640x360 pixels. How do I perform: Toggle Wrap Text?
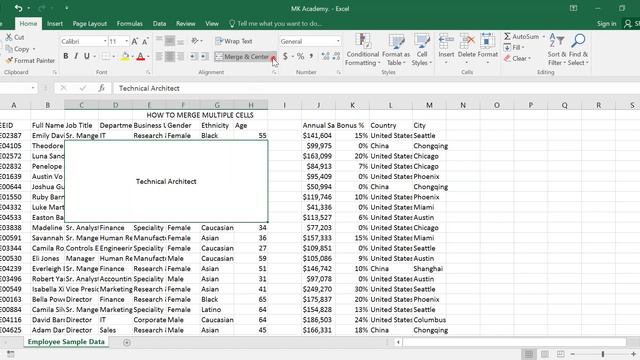pyautogui.click(x=234, y=41)
